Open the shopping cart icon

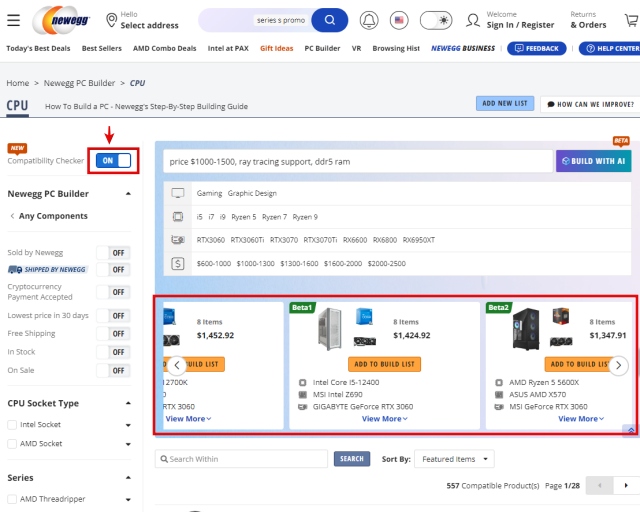click(632, 20)
